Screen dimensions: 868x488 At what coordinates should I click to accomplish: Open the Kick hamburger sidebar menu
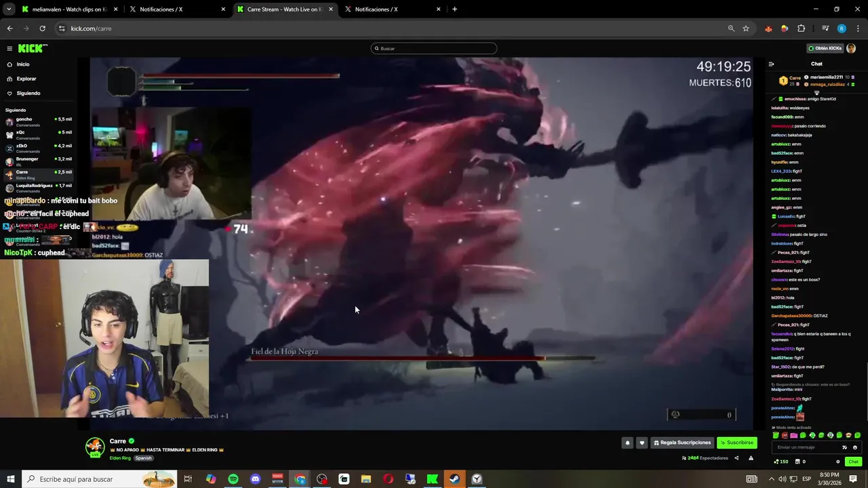coord(9,48)
